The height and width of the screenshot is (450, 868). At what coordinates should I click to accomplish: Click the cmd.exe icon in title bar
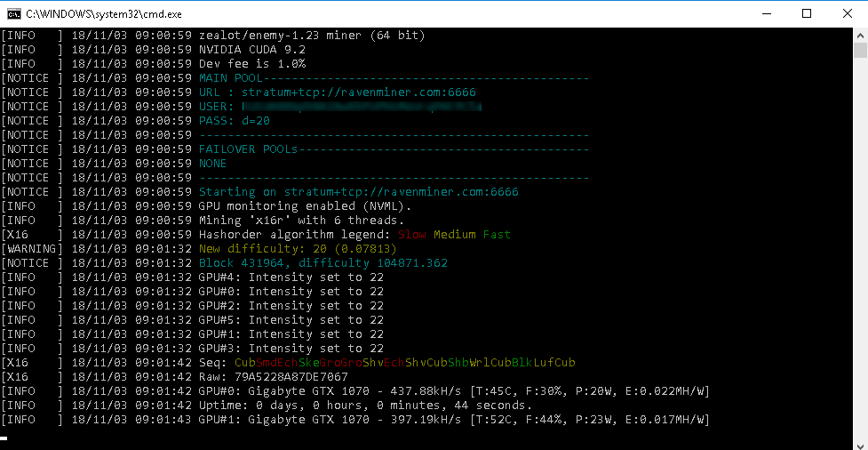click(12, 13)
